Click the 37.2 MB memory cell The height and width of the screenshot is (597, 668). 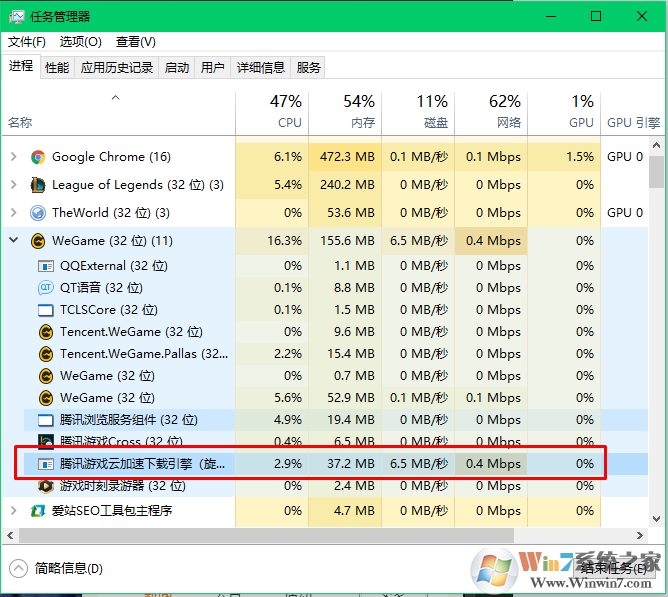(345, 464)
